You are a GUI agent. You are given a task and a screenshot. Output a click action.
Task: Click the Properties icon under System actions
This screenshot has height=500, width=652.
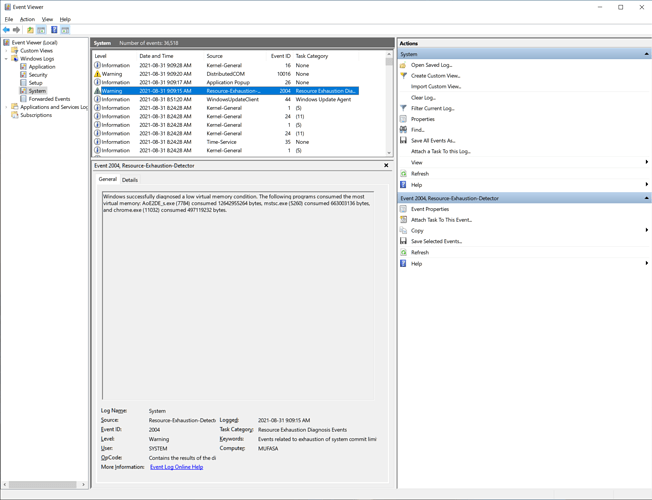pyautogui.click(x=403, y=119)
